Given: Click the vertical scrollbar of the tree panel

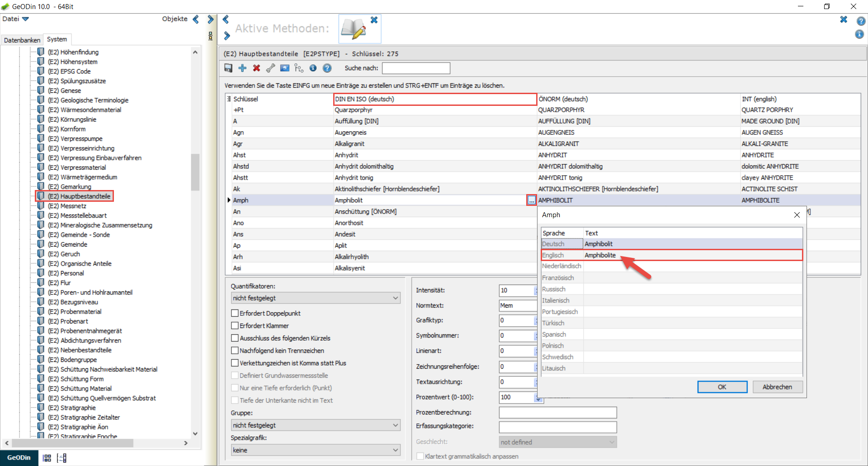Looking at the screenshot, I should 195,172.
